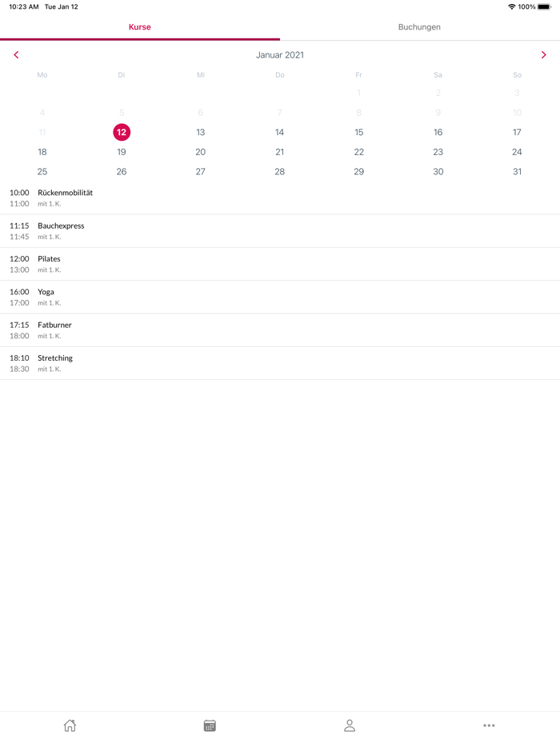Open the Fatburner course
The height and width of the screenshot is (747, 560).
(280, 330)
